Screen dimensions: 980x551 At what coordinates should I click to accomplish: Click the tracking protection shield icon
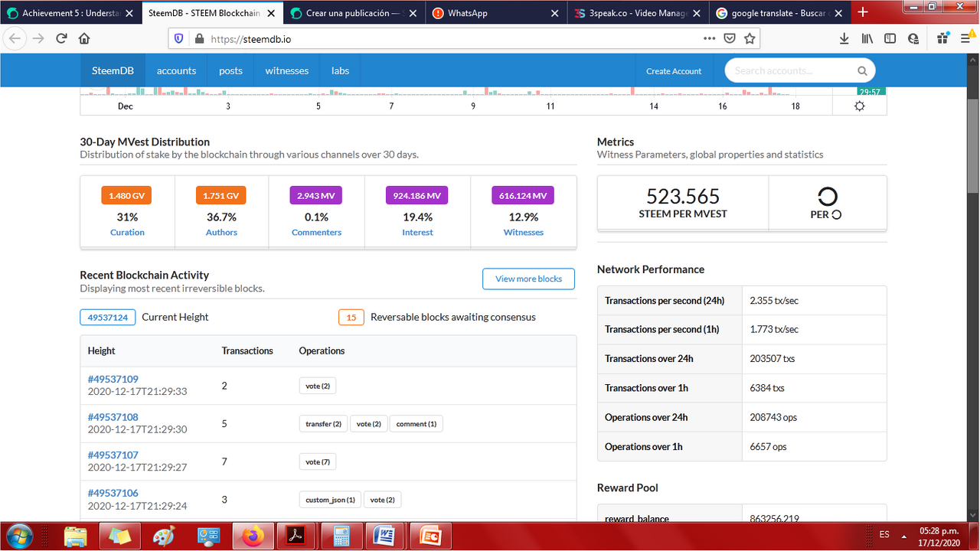pyautogui.click(x=179, y=38)
